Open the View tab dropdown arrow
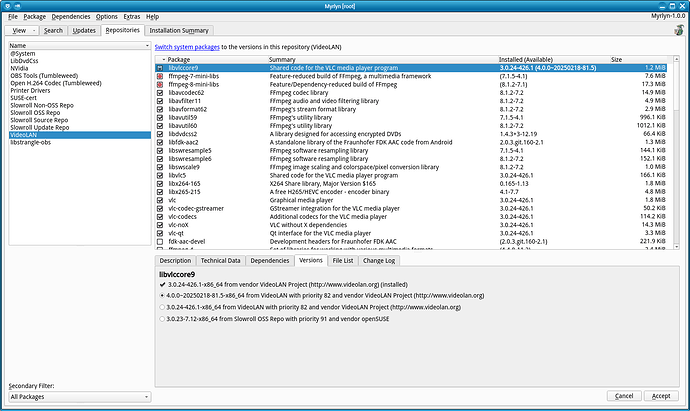 pyautogui.click(x=34, y=31)
